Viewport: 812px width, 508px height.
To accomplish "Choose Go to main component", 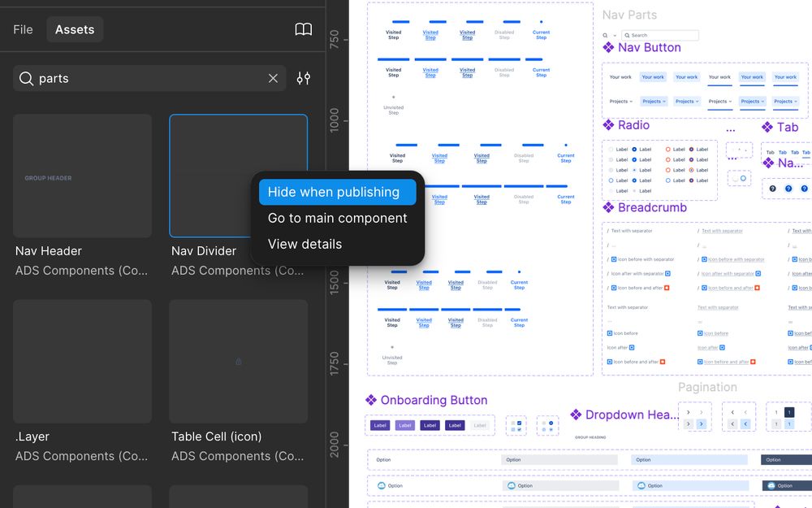I will tap(338, 218).
